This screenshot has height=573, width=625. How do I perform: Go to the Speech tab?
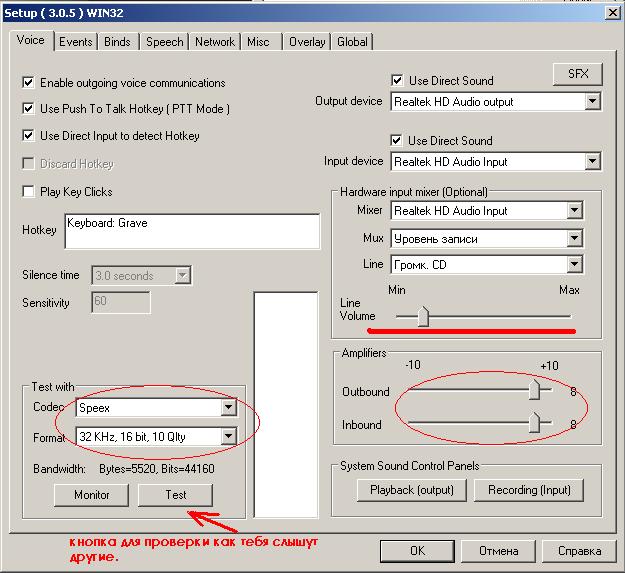164,41
